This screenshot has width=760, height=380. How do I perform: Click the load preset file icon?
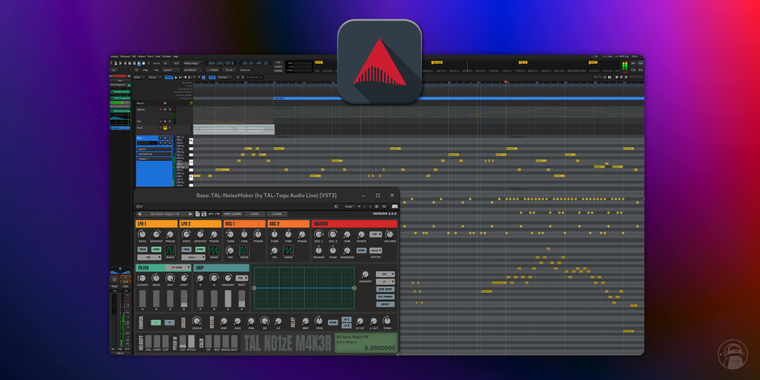click(x=197, y=214)
